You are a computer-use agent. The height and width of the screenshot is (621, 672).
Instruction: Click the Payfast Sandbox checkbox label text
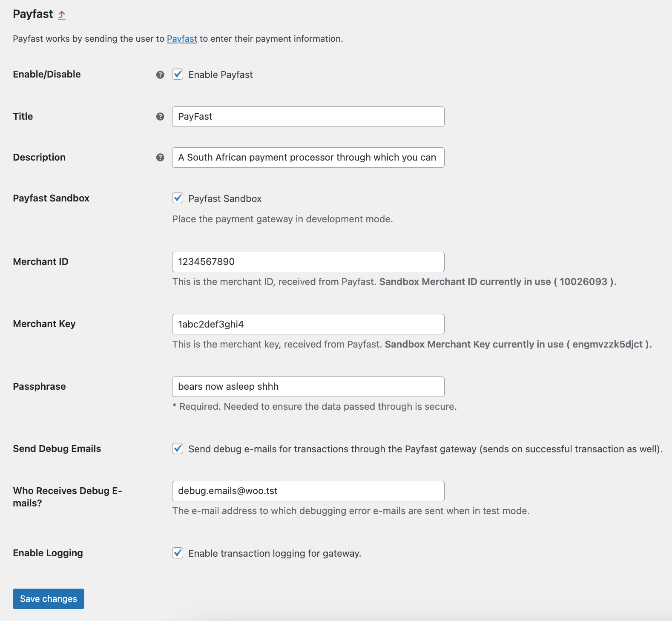(x=225, y=198)
